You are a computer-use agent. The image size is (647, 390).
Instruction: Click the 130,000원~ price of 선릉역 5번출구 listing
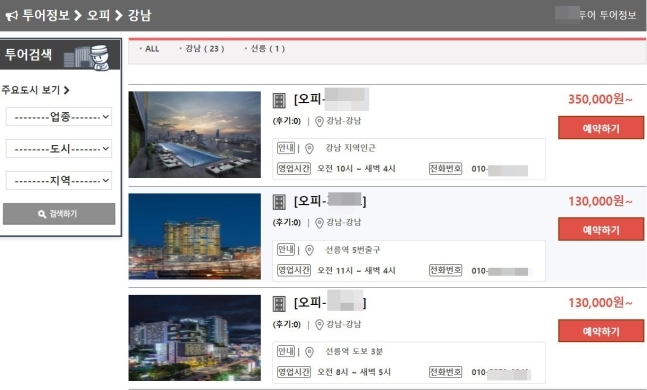600,201
